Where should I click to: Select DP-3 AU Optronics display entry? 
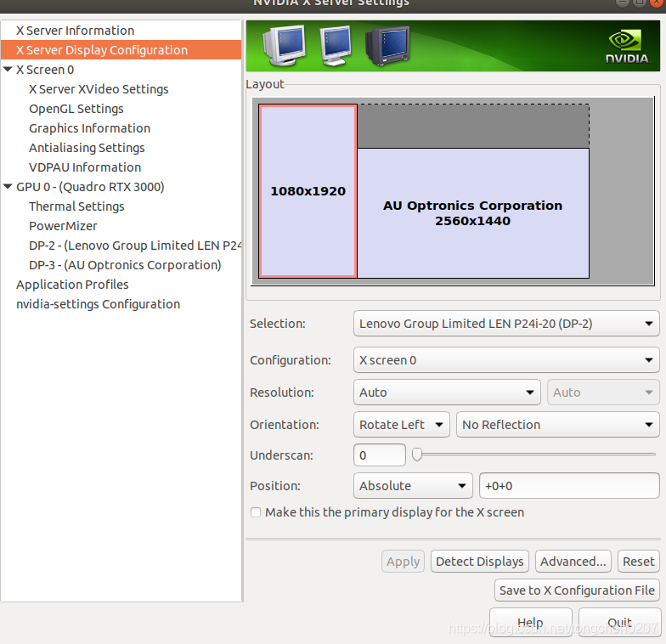125,265
